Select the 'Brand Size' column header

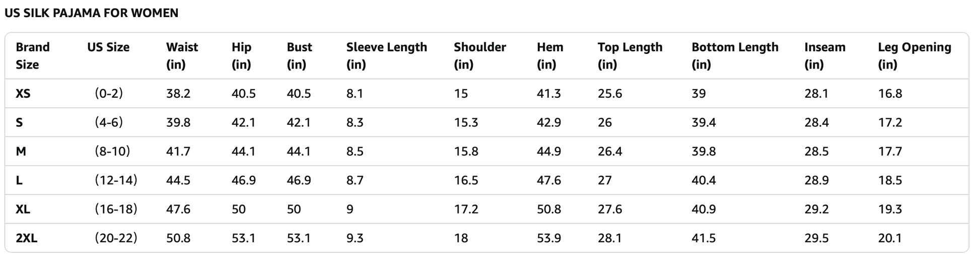33,55
